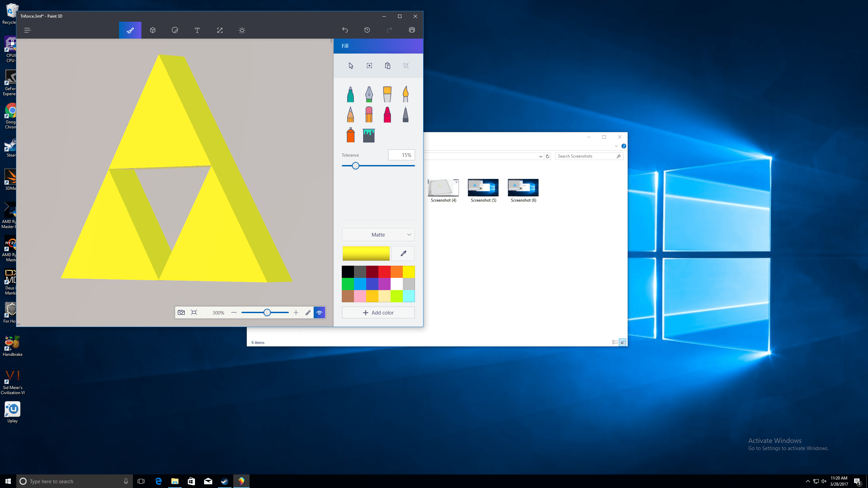
Task: Open File Explorer help icon
Action: click(624, 146)
